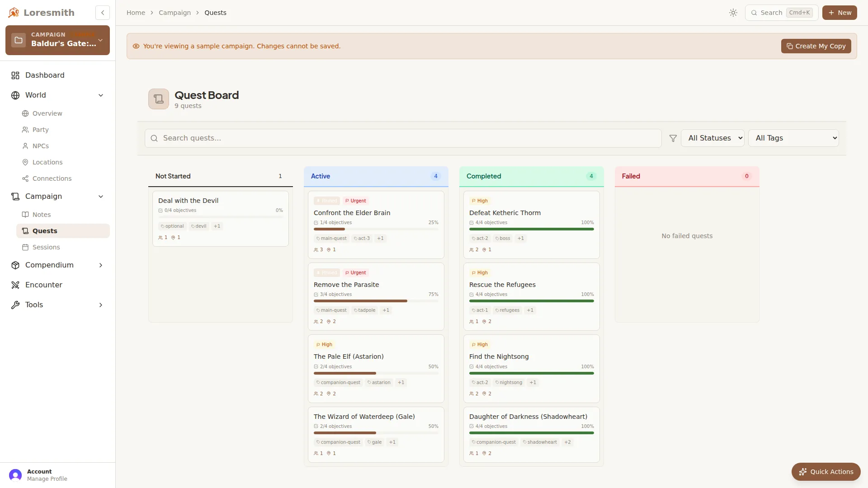Expand the Tools section chevron

click(101, 305)
